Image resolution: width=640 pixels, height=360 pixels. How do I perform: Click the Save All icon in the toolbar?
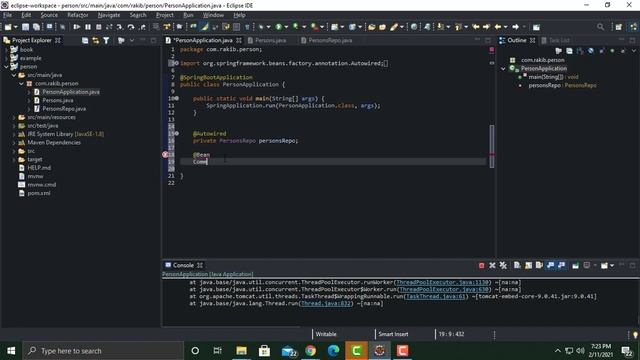click(x=36, y=27)
